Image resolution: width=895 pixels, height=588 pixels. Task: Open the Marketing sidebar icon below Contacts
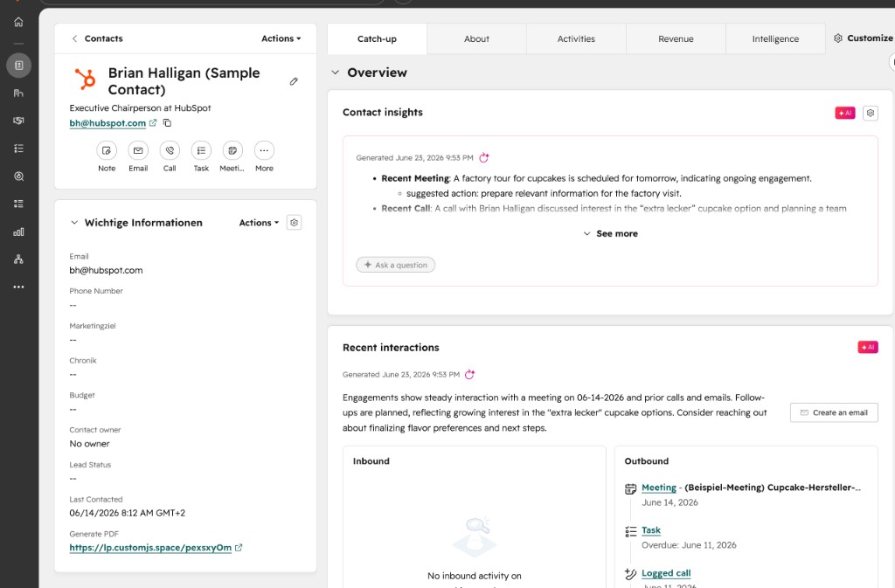pos(18,93)
